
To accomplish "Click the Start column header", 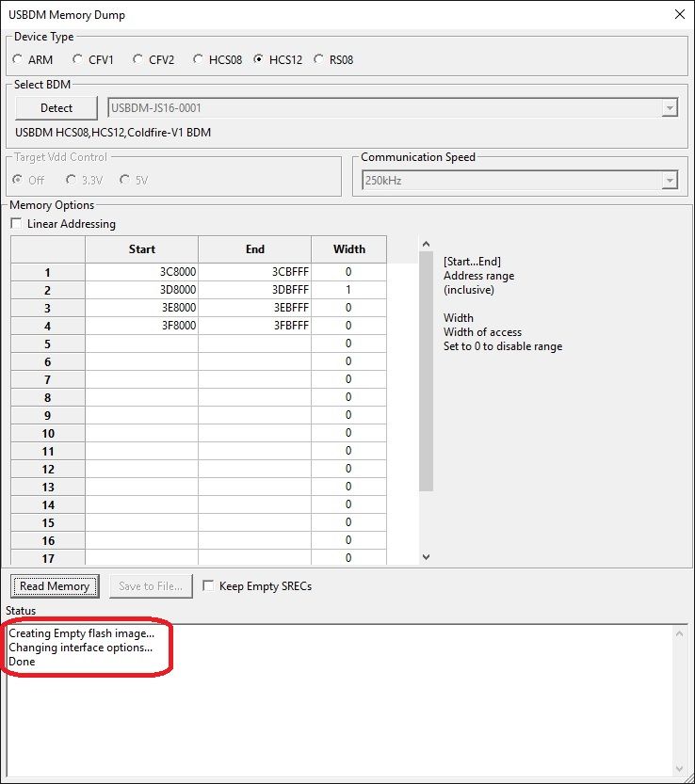I will coord(141,249).
